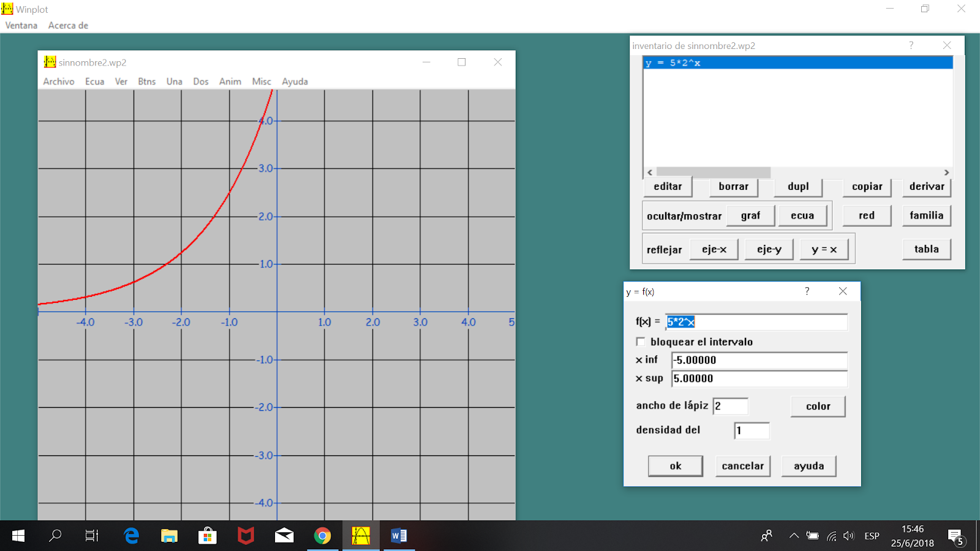Open the Mail app from the taskbar
The height and width of the screenshot is (551, 980).
pos(284,536)
